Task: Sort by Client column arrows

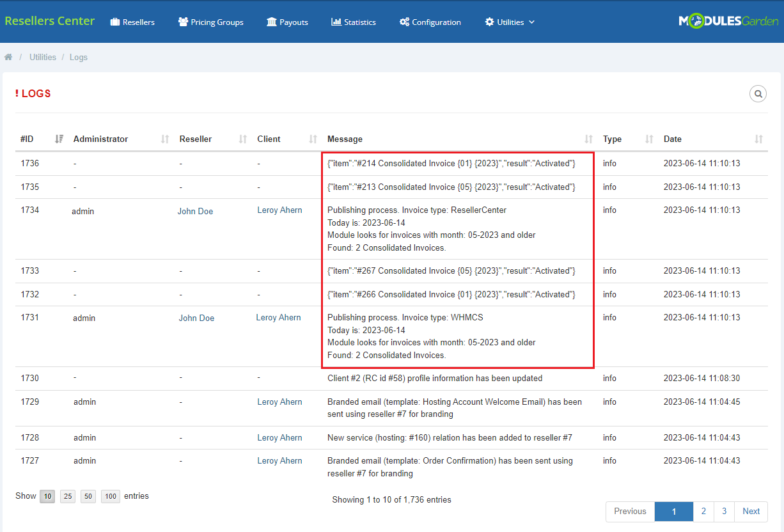Action: [313, 139]
